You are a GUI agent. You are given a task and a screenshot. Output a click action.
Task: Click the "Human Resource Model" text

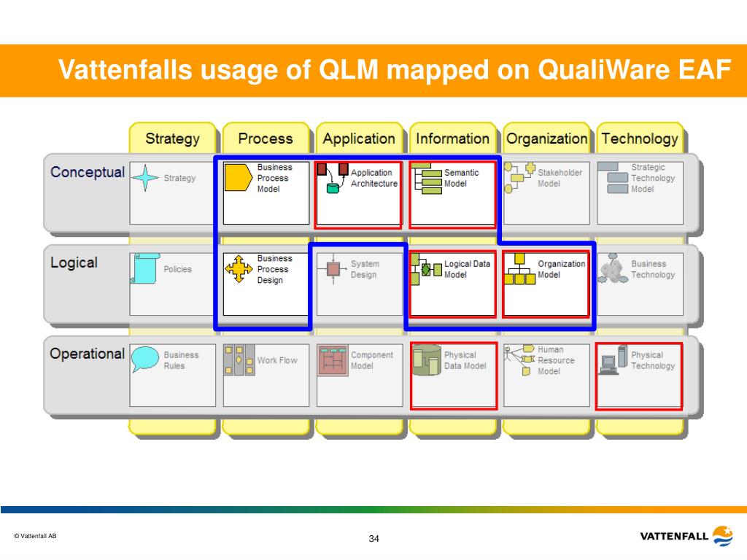[556, 360]
